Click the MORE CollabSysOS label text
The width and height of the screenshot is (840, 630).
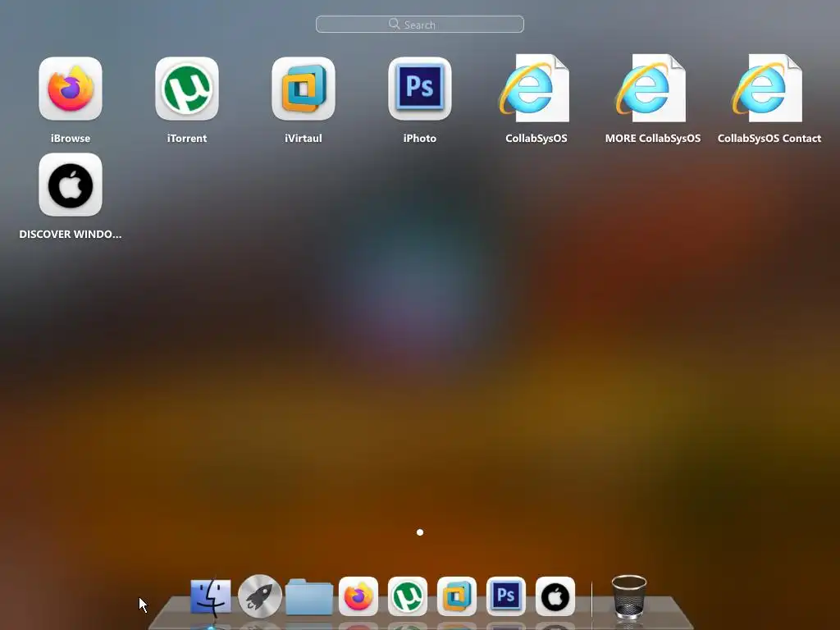[x=653, y=138]
